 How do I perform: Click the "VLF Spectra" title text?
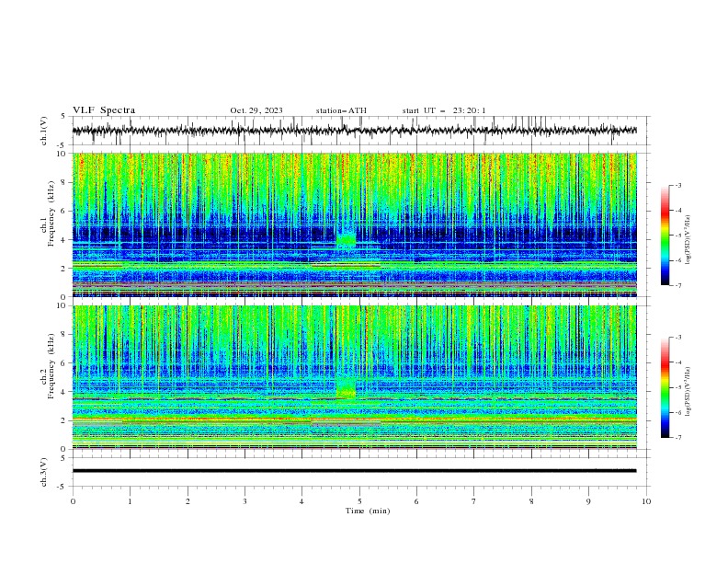tap(104, 110)
